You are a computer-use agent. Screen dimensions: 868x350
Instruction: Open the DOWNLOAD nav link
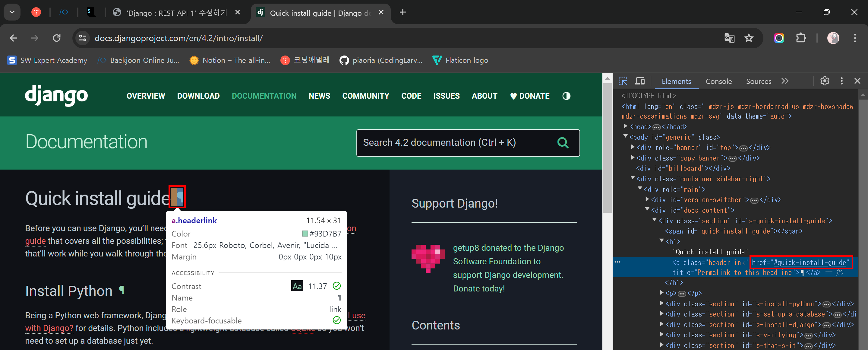point(198,96)
